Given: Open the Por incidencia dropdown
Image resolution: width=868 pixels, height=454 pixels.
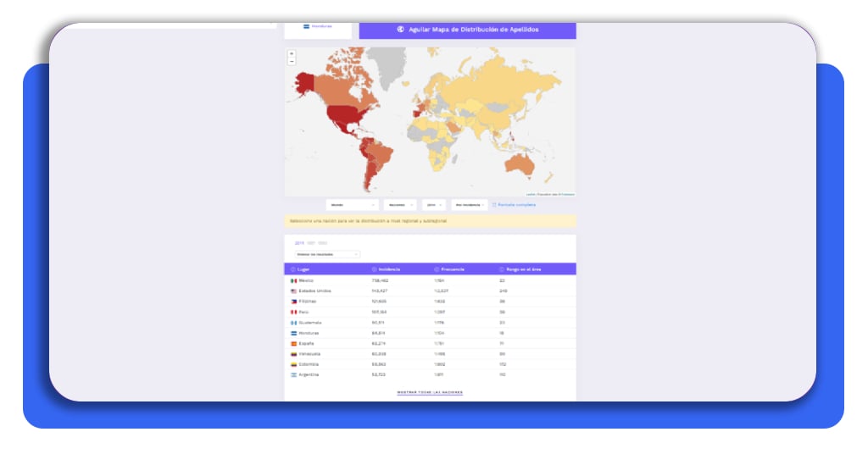Looking at the screenshot, I should (x=470, y=205).
